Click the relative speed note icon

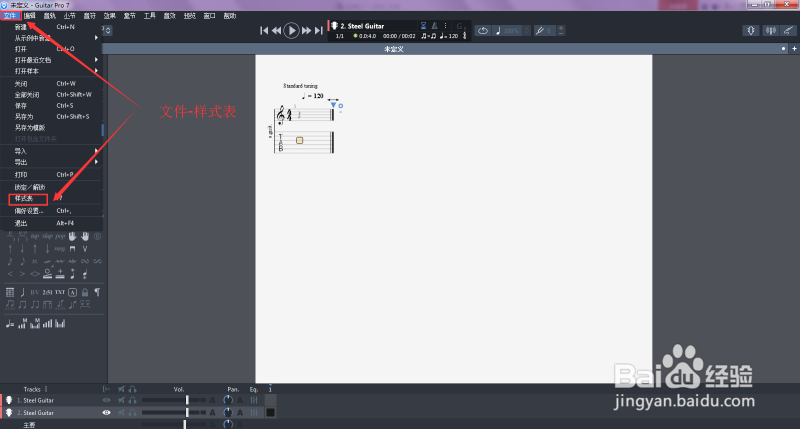pos(498,31)
